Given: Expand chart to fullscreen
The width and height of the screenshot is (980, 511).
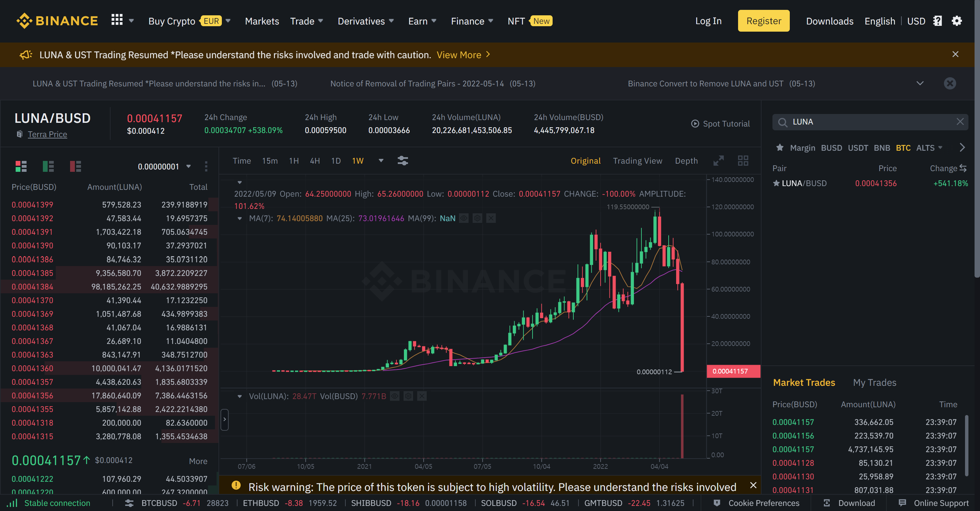Looking at the screenshot, I should (718, 161).
